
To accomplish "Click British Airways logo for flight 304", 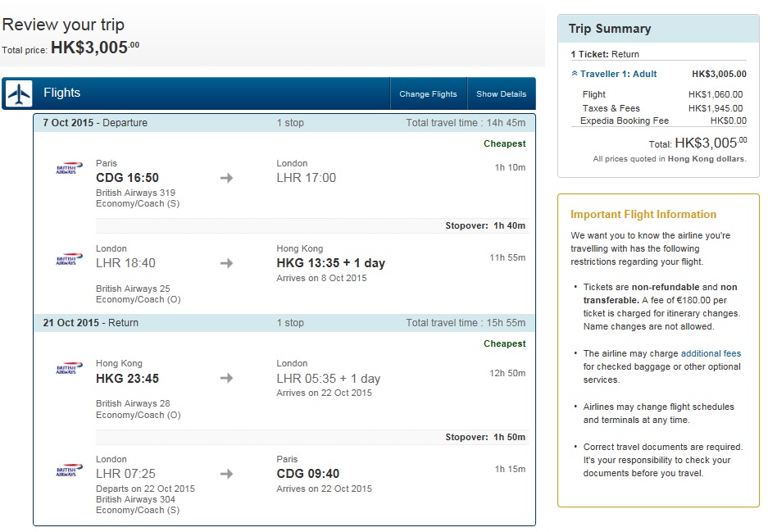I will [x=69, y=470].
